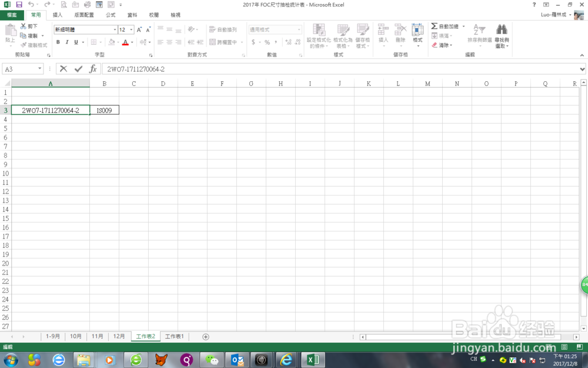Image resolution: width=588 pixels, height=368 pixels.
Task: Open the Insert Function fx dialog
Action: point(93,69)
